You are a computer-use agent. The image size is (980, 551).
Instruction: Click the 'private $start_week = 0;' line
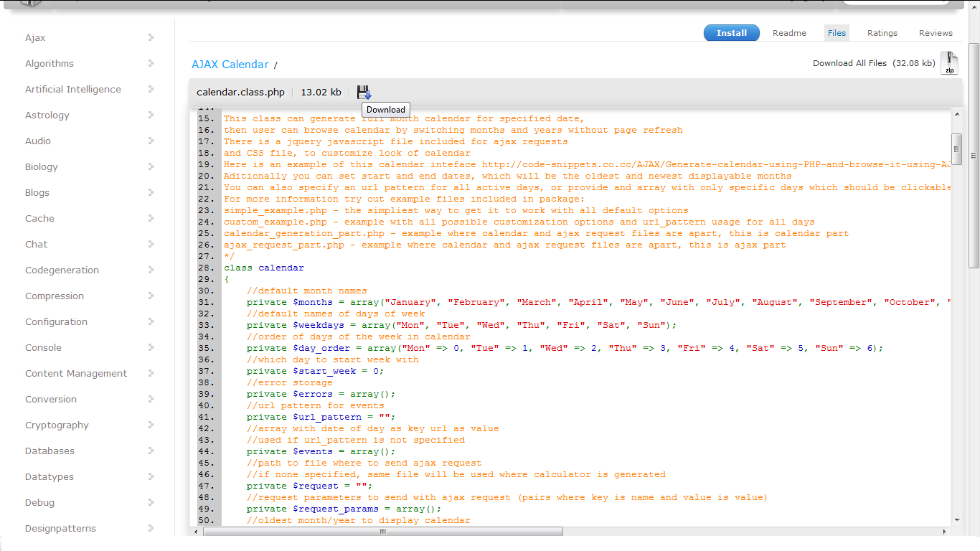(315, 371)
